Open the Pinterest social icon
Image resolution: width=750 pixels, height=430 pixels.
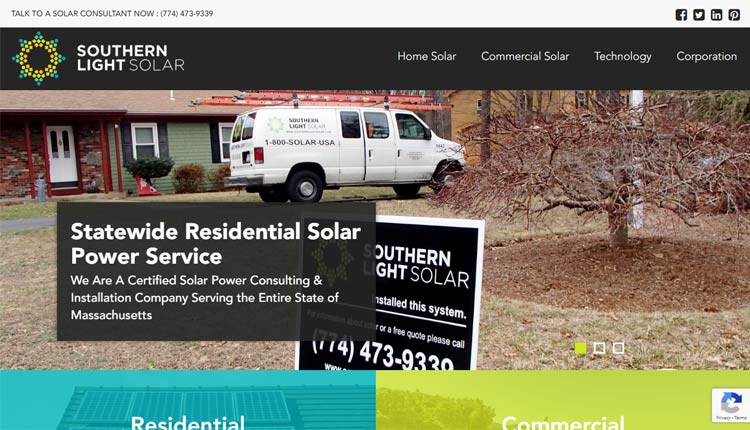pyautogui.click(x=734, y=15)
